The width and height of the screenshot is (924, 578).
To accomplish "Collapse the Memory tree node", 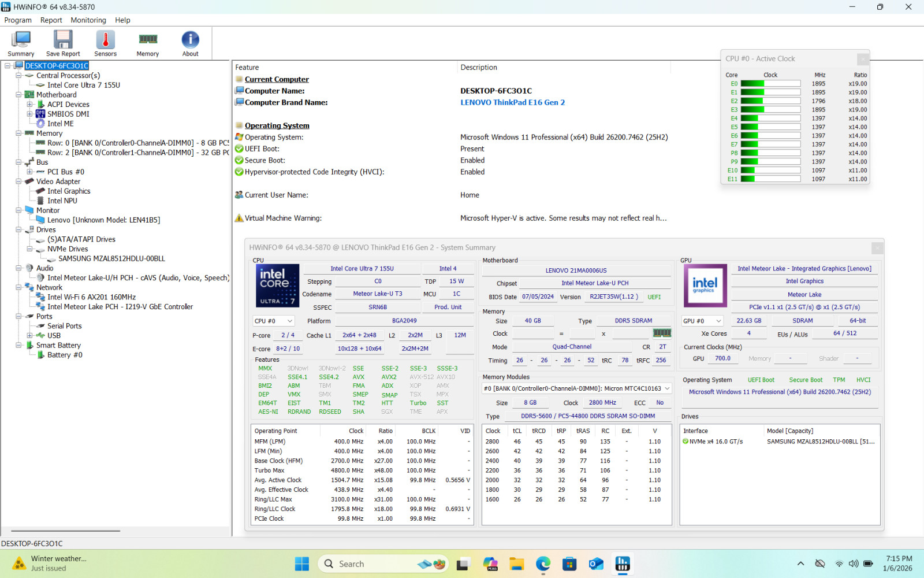I will click(18, 133).
